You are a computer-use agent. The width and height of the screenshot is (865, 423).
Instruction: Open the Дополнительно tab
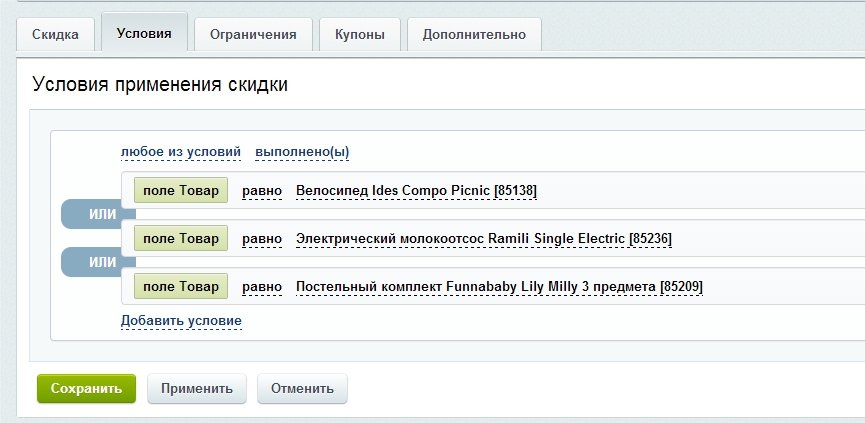click(474, 34)
